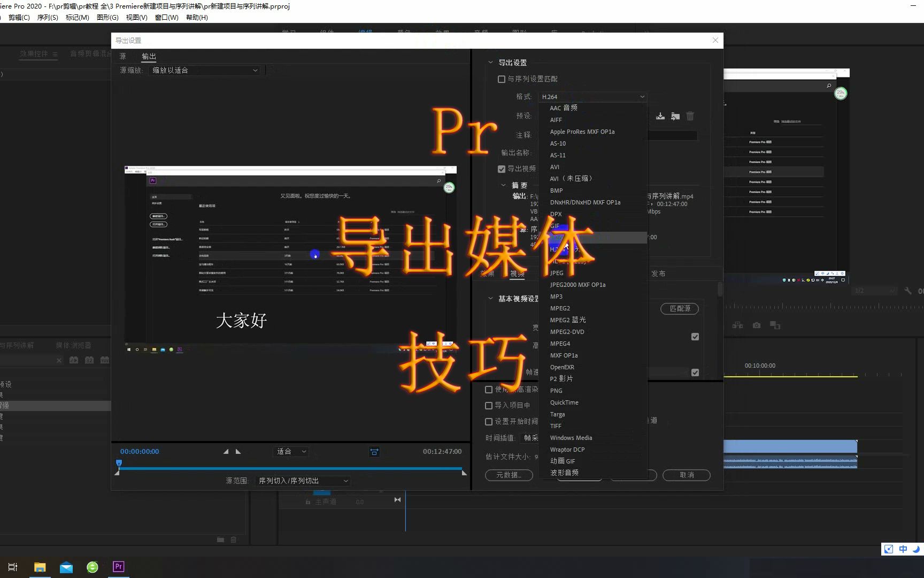
Task: Open the Task View taskbar icon
Action: [x=13, y=567]
